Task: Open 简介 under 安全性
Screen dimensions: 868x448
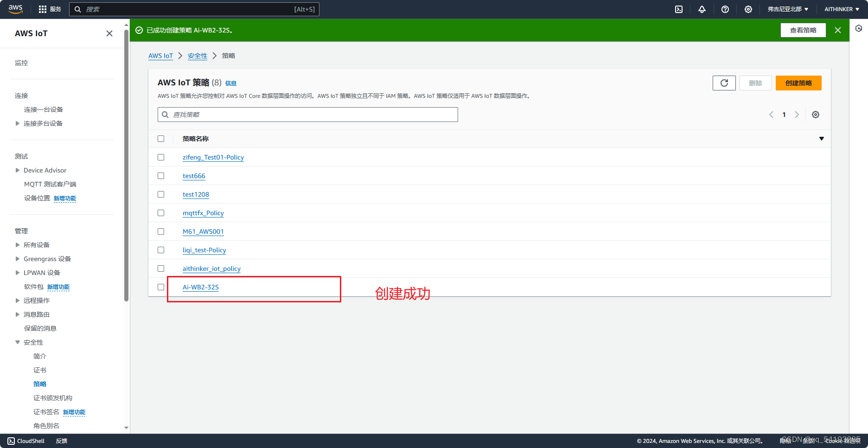Action: coord(40,356)
